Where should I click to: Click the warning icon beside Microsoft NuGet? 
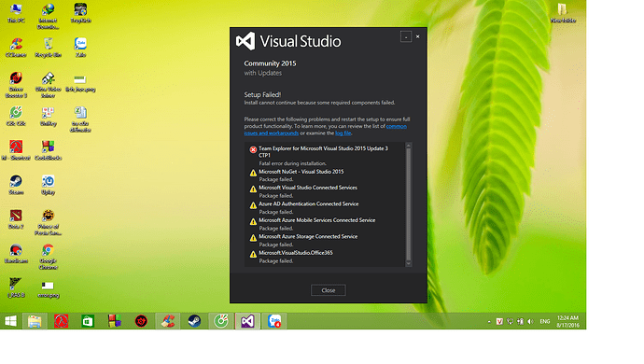(x=253, y=173)
